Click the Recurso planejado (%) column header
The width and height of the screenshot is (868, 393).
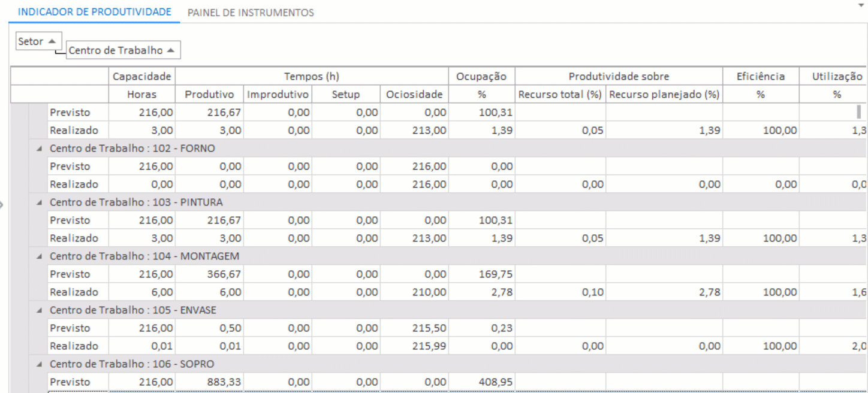click(x=664, y=94)
